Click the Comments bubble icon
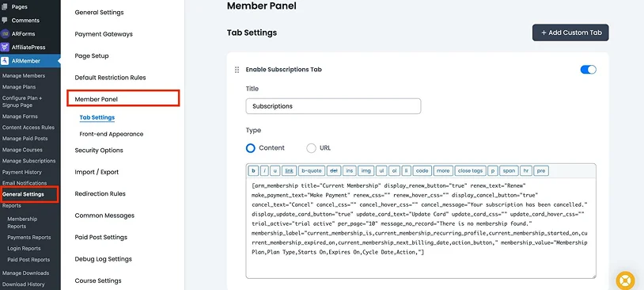Screen dimensions: 644x290 tap(5, 20)
